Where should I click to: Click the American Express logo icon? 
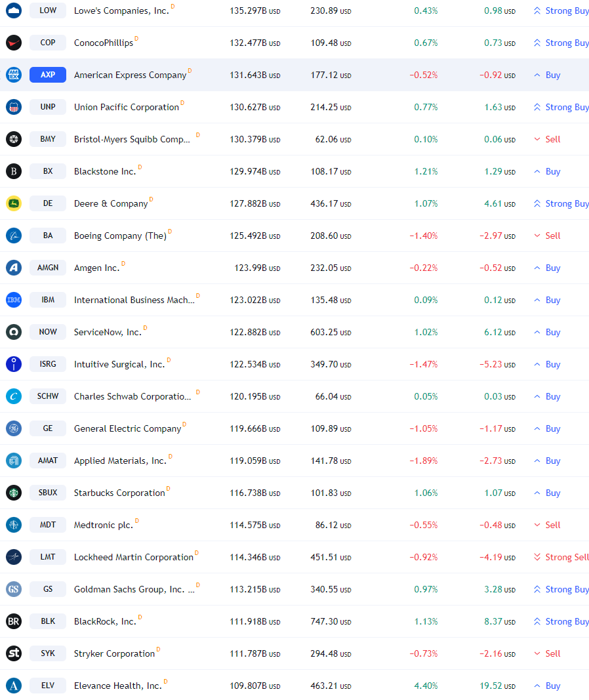pyautogui.click(x=14, y=75)
